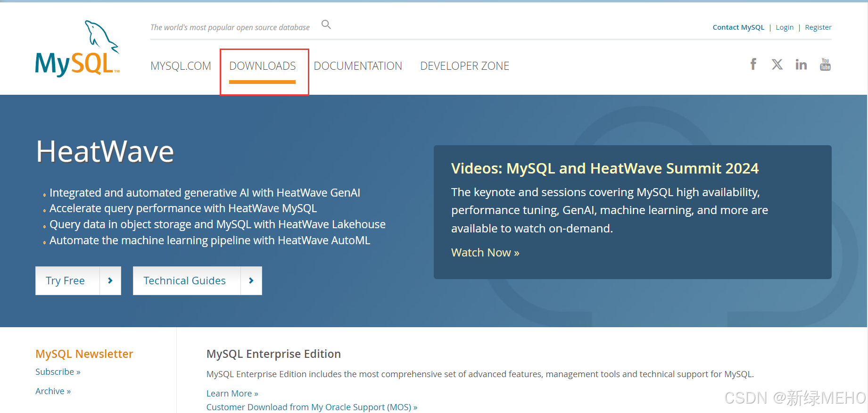Subscribe to the MySQL Newsletter

[x=58, y=372]
